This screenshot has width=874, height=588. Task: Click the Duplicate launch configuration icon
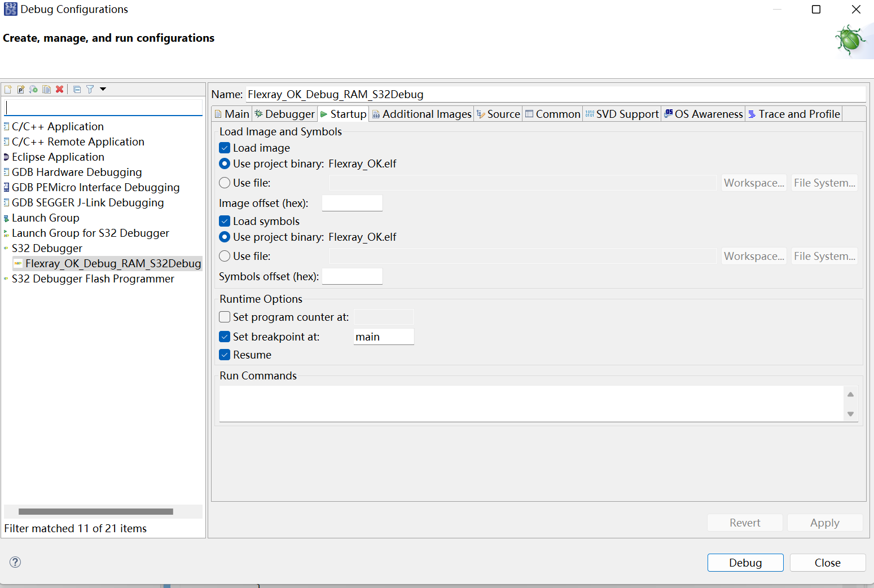click(x=47, y=89)
